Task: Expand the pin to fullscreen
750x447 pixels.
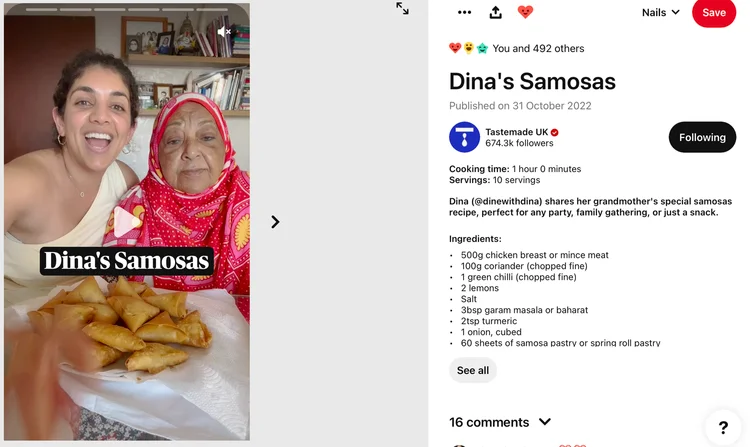Action: (x=402, y=8)
